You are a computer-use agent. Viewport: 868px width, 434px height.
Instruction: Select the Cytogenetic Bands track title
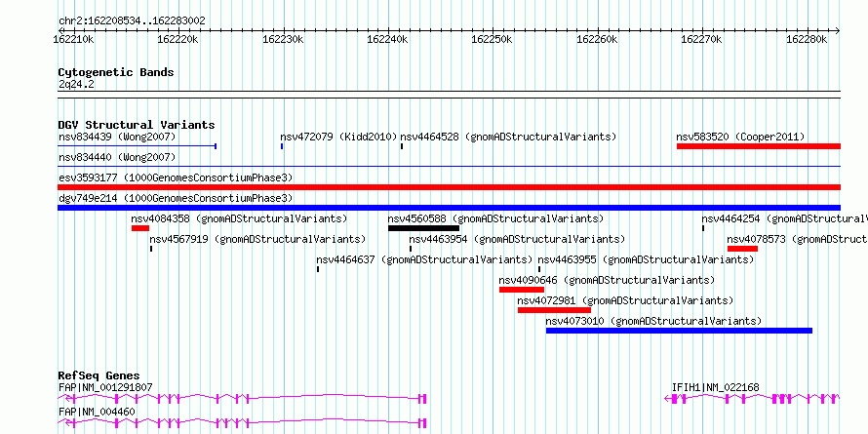(x=116, y=72)
